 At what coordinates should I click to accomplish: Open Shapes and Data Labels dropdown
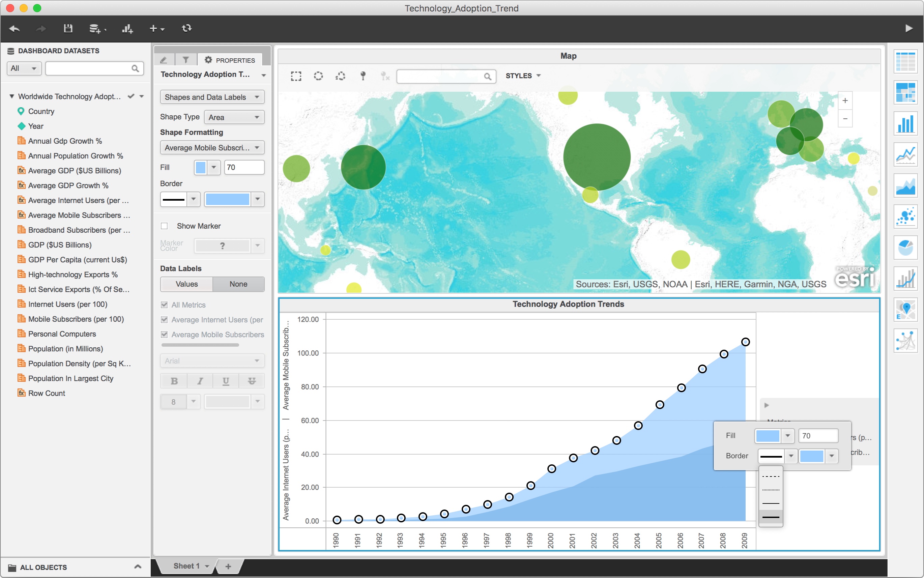212,97
